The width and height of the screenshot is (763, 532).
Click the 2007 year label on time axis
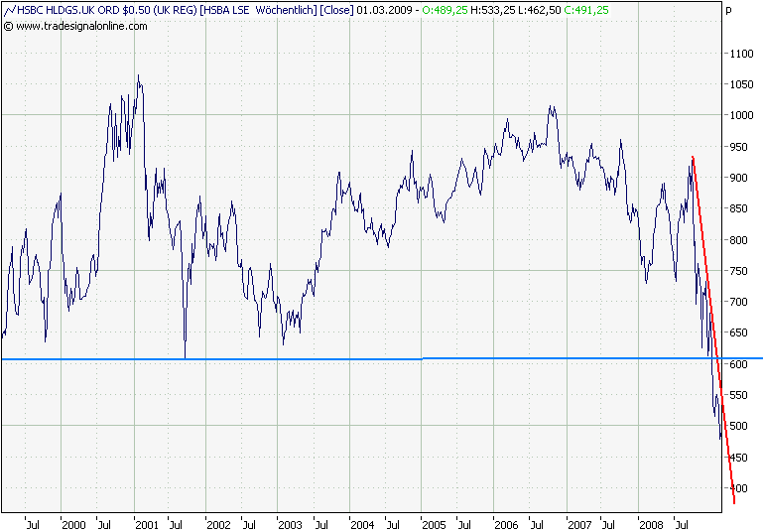pos(579,525)
